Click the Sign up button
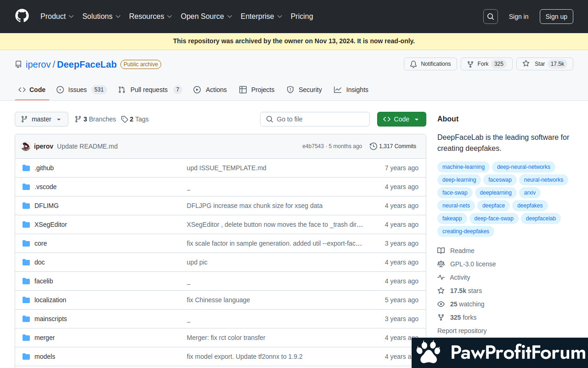 [x=556, y=17]
